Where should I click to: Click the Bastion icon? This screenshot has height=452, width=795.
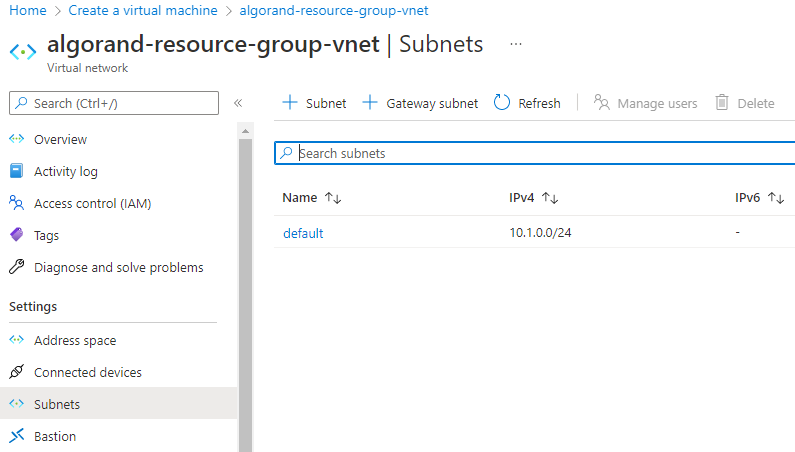[x=17, y=436]
